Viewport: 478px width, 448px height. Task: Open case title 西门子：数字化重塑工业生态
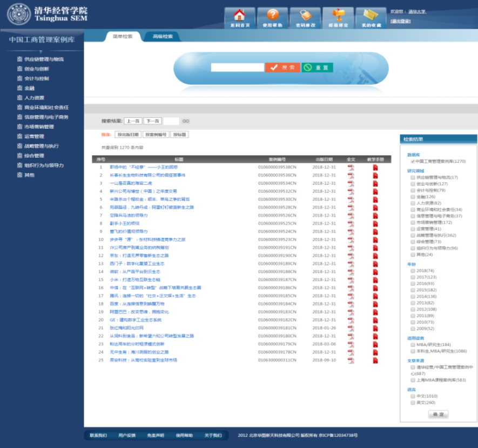point(137,264)
